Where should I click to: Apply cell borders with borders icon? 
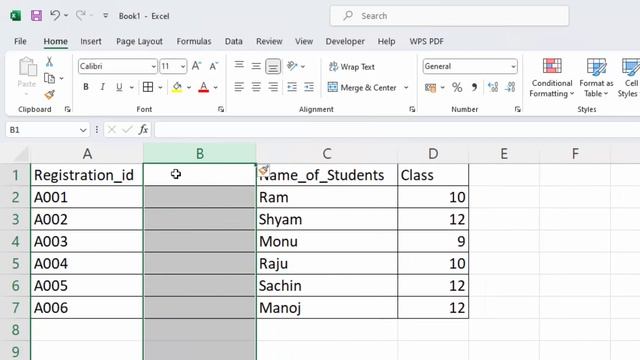pyautogui.click(x=148, y=87)
